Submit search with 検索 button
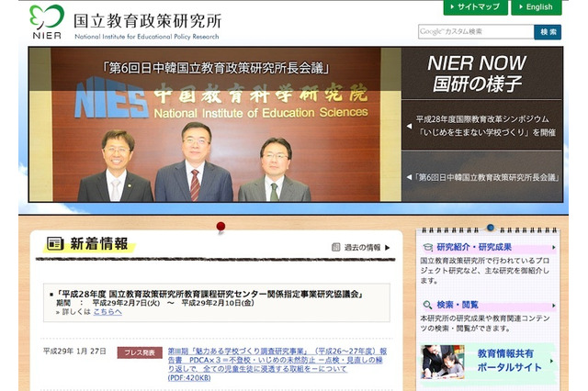 pos(548,32)
